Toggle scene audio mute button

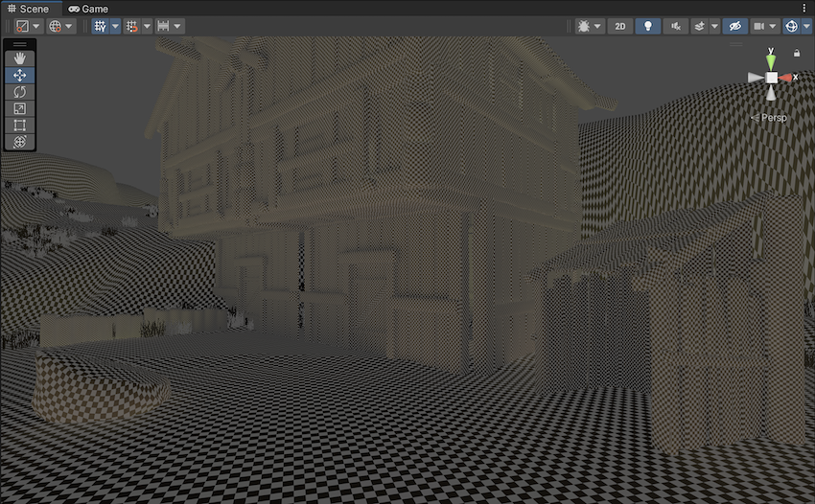point(676,27)
